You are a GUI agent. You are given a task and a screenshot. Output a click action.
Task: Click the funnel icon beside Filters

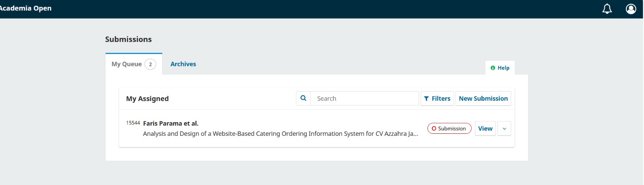coord(426,99)
